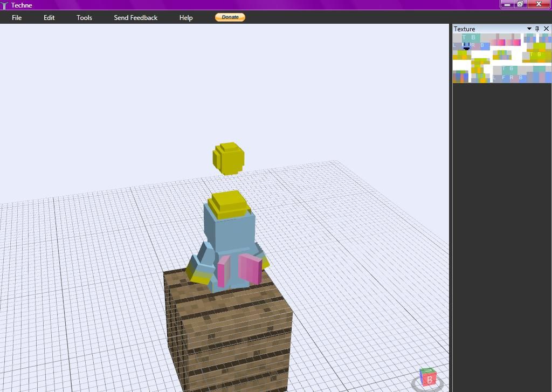Image resolution: width=552 pixels, height=392 pixels.
Task: Close the Texture panel
Action: [x=547, y=29]
